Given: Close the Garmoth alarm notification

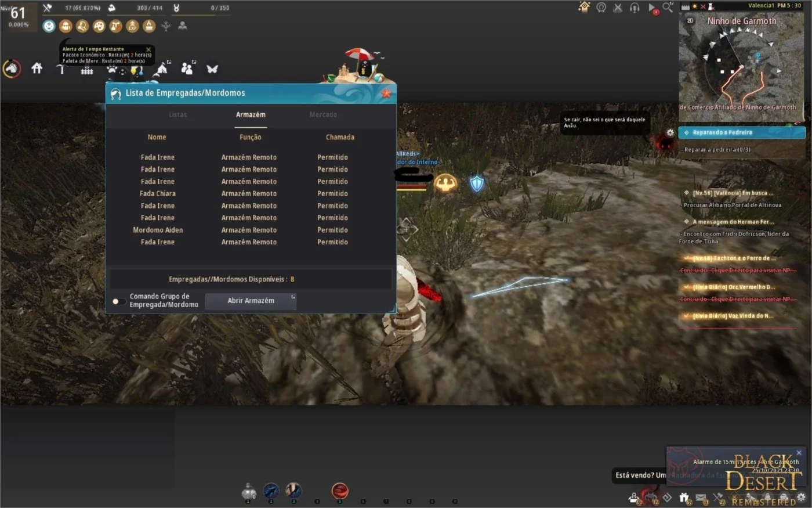Looking at the screenshot, I should click(x=799, y=453).
